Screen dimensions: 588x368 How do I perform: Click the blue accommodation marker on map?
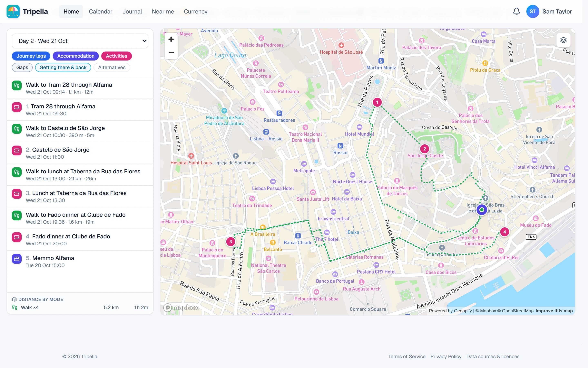pos(482,210)
